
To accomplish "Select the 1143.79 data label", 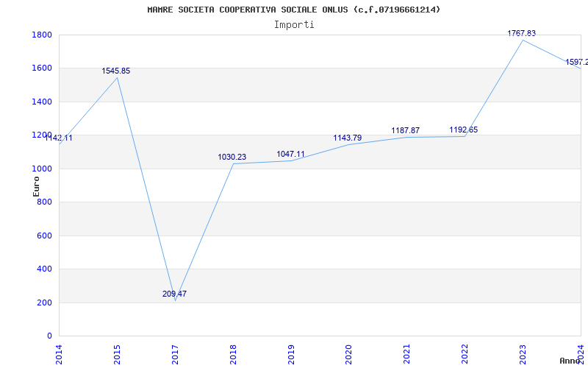I will tap(348, 138).
